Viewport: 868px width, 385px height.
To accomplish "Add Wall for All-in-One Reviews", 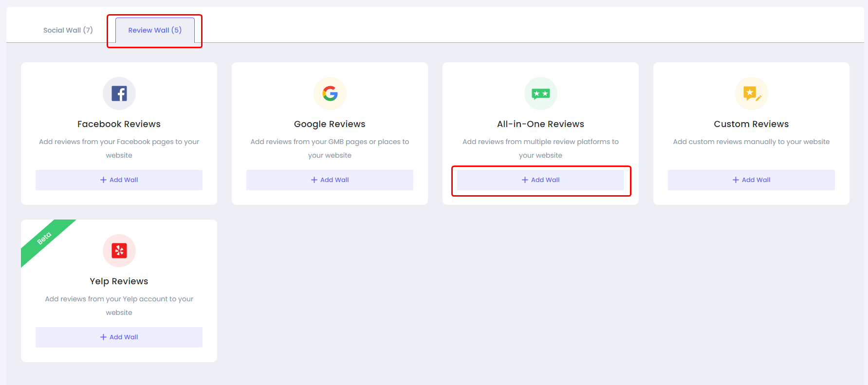I will [x=540, y=180].
